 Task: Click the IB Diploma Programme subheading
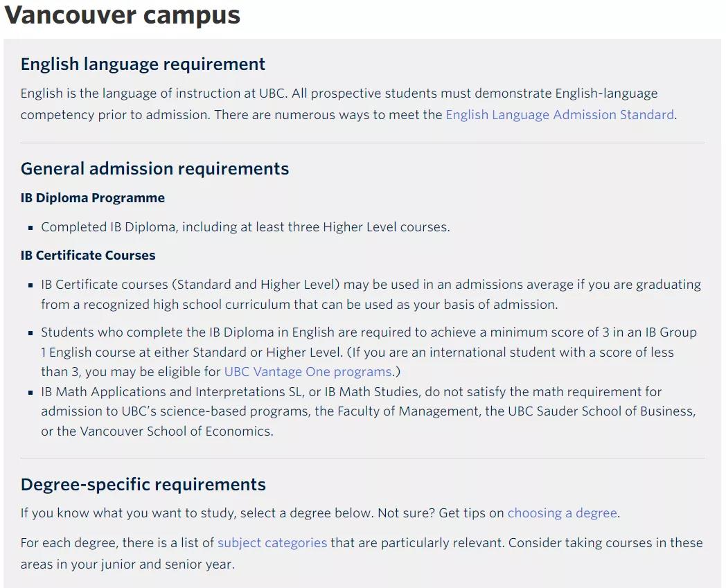[93, 198]
